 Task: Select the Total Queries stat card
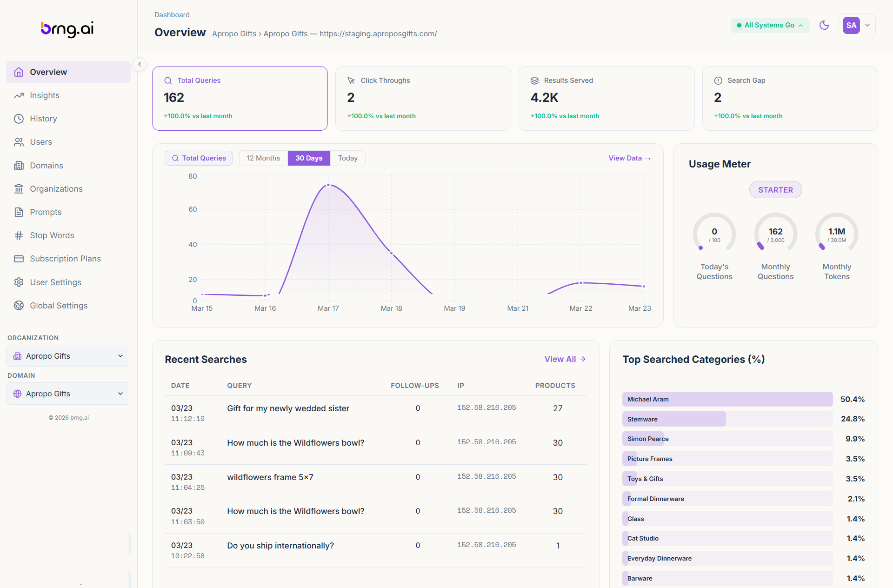240,98
